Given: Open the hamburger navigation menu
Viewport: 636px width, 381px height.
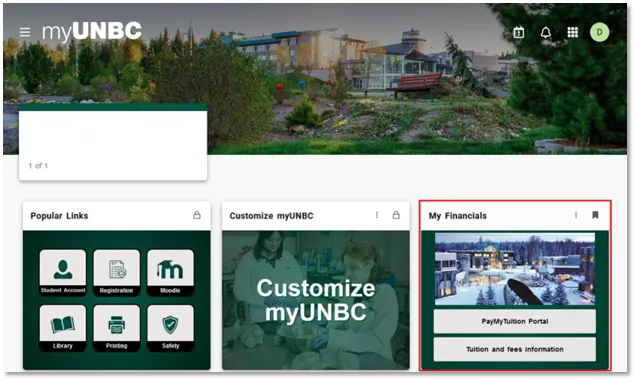Looking at the screenshot, I should coord(25,32).
